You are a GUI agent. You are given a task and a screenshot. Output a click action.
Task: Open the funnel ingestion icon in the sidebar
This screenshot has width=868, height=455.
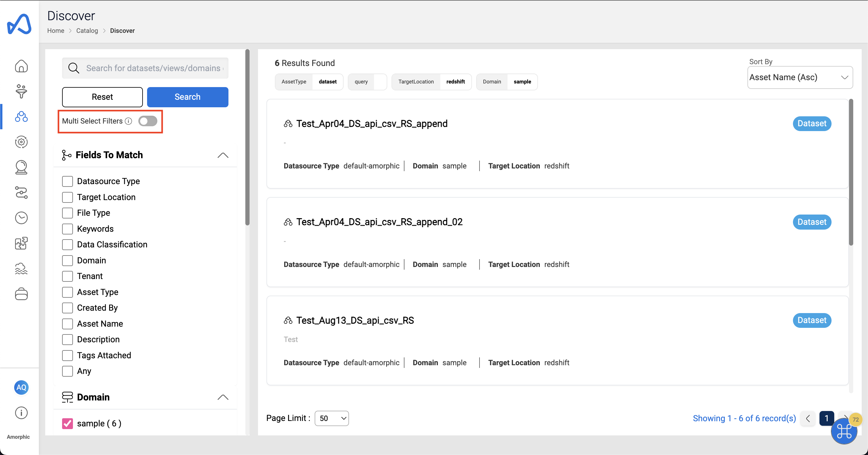click(21, 91)
